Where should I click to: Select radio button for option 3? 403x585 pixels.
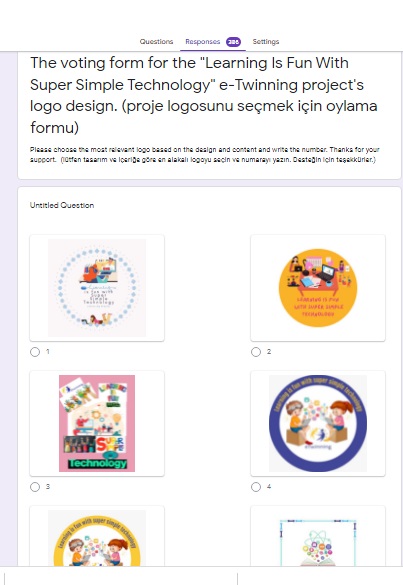[35, 487]
